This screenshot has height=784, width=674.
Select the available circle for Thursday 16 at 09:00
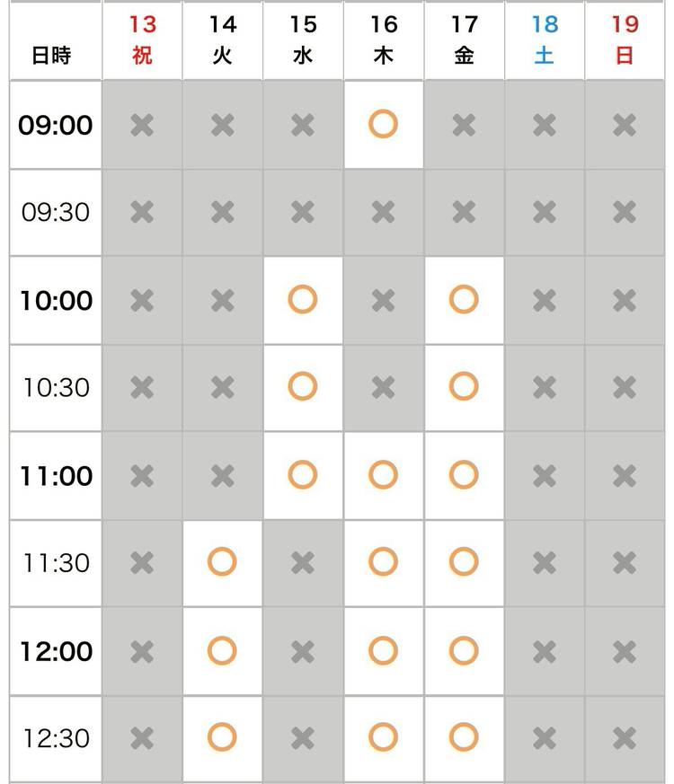383,124
